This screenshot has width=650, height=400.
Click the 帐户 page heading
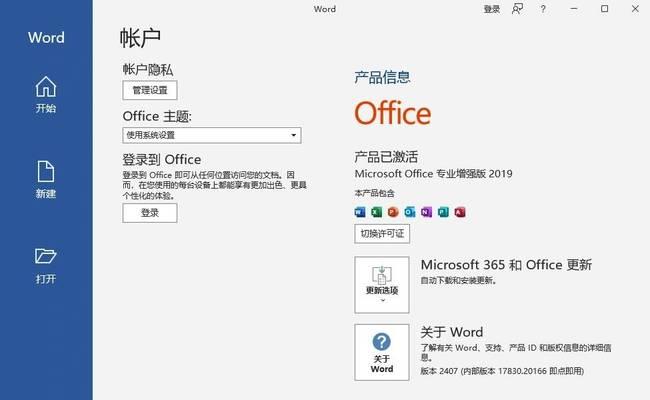click(140, 38)
